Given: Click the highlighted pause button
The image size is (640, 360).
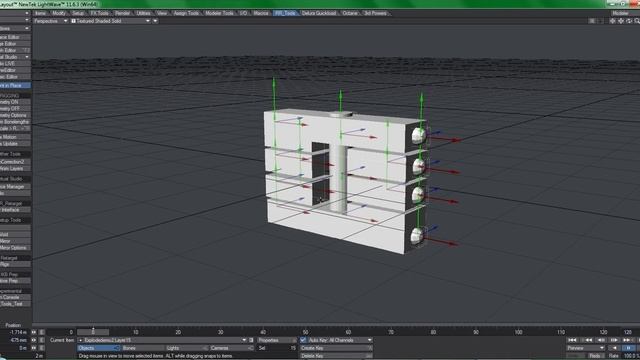Looking at the screenshot, I should click(x=628, y=348).
